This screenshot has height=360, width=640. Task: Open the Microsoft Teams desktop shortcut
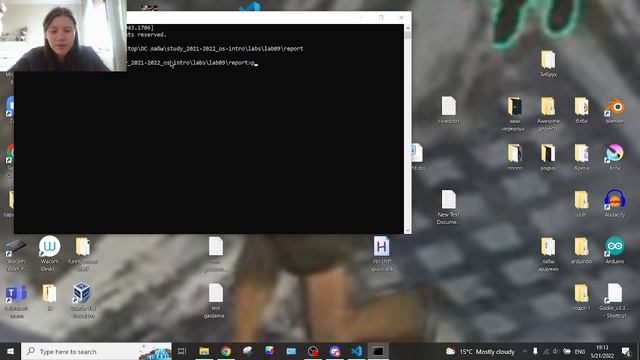pyautogui.click(x=16, y=301)
